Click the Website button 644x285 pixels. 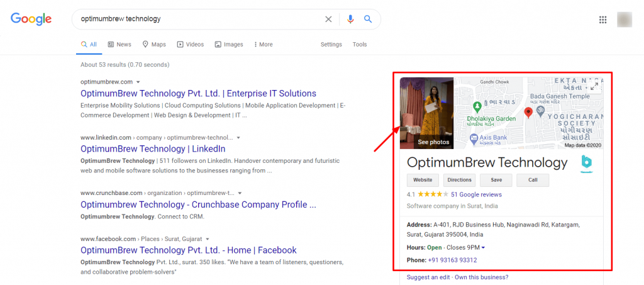[x=423, y=180]
